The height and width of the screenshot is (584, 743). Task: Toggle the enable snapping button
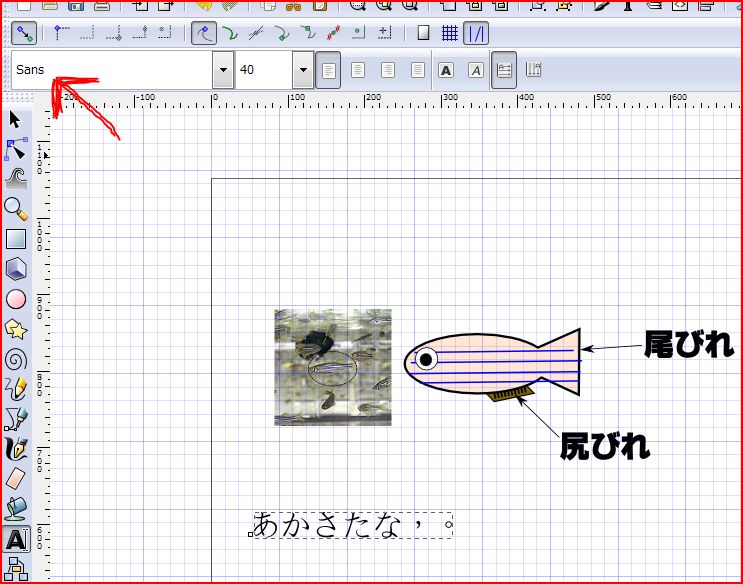24,33
